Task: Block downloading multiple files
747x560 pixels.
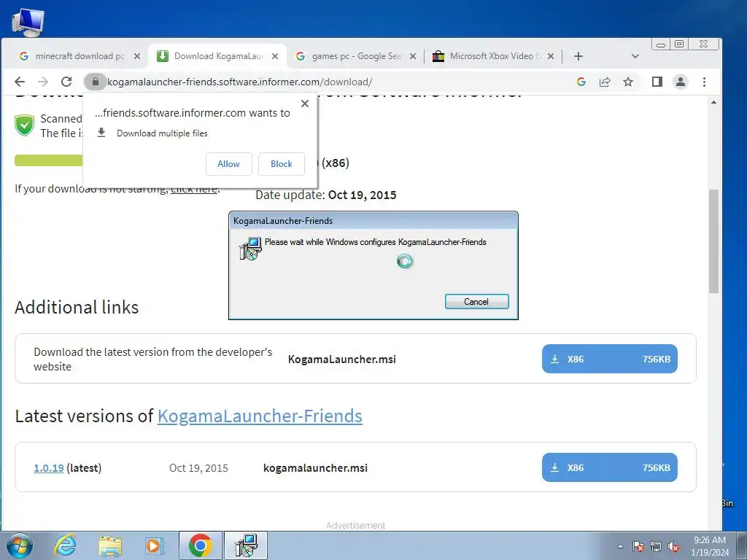Action: click(x=281, y=164)
